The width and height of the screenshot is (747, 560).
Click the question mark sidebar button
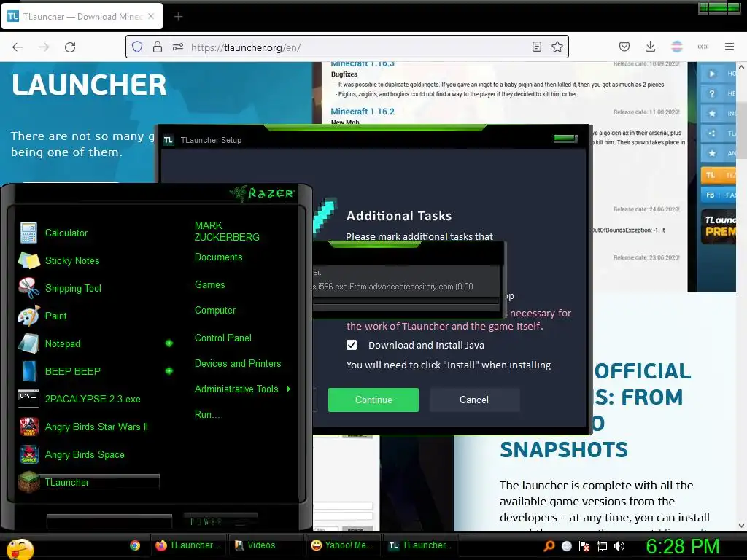coord(718,94)
